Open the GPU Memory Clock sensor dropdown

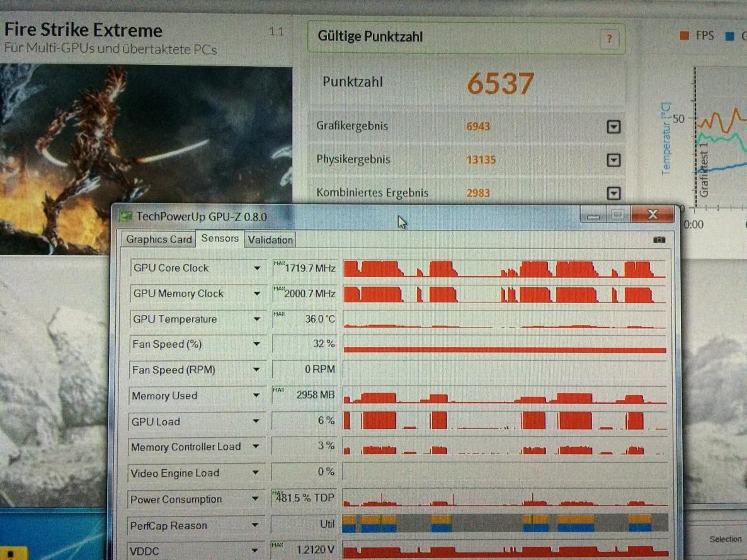tap(257, 294)
